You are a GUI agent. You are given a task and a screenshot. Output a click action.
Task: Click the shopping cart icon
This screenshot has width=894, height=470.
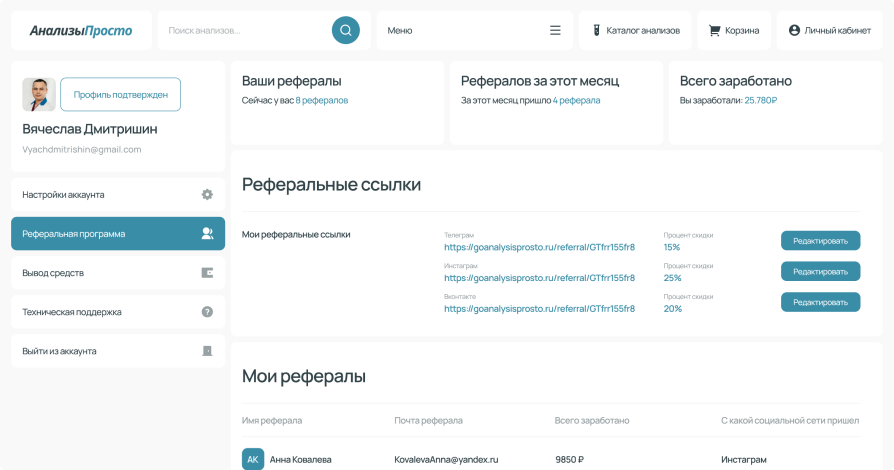click(714, 30)
